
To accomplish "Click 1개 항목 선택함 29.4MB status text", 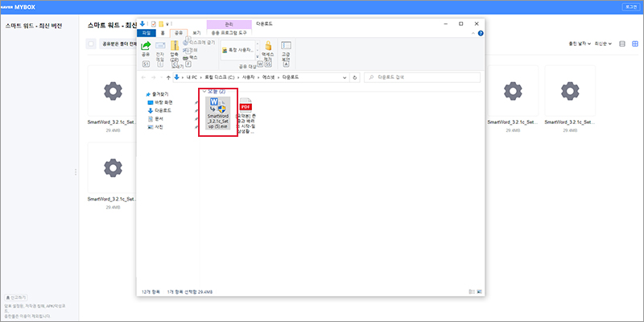I will tap(190, 291).
